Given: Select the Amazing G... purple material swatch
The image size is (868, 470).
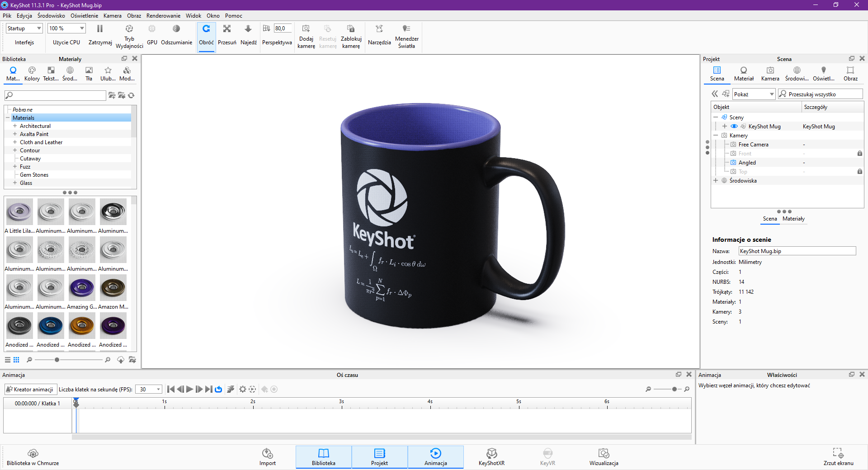Looking at the screenshot, I should [82, 288].
